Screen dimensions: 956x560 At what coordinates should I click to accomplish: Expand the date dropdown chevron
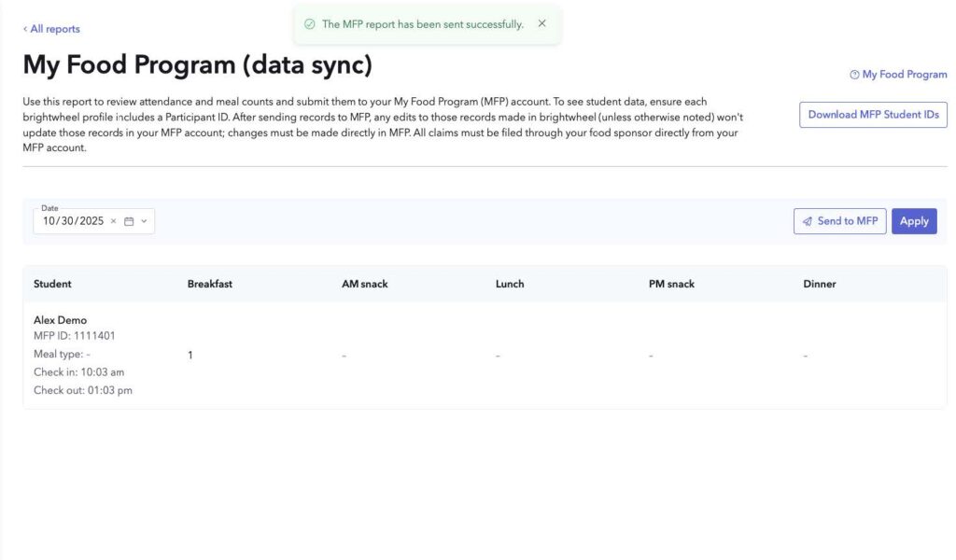(144, 221)
